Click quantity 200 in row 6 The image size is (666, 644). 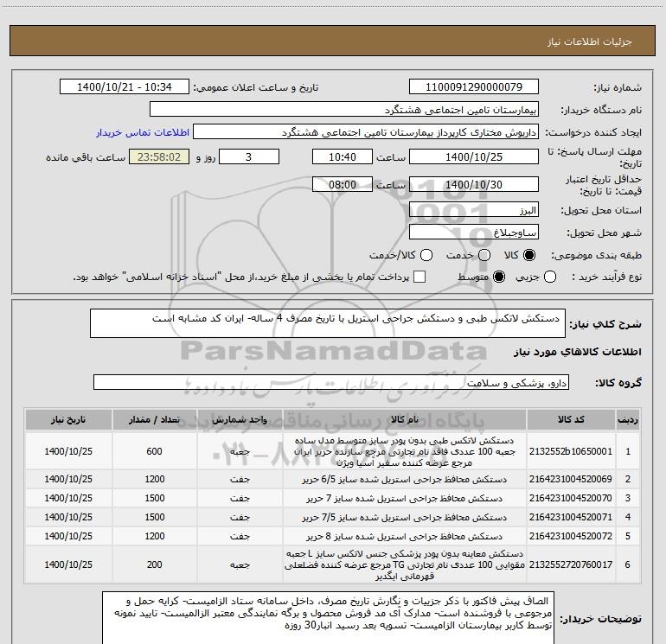(154, 565)
